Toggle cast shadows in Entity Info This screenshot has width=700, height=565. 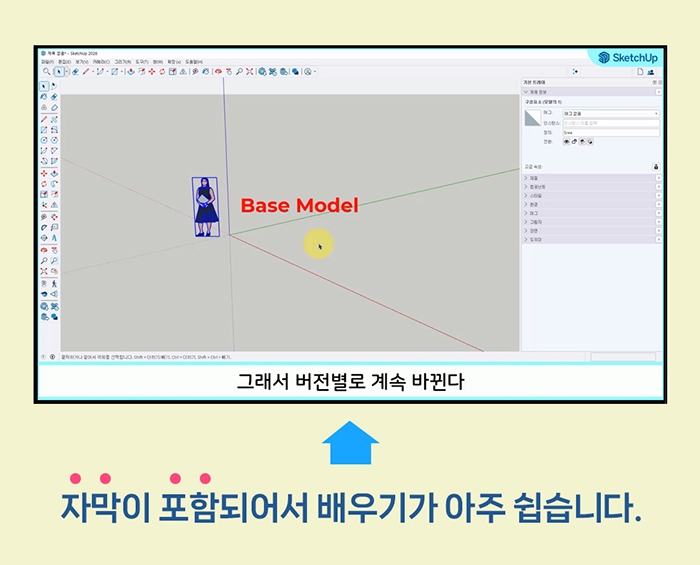[582, 141]
